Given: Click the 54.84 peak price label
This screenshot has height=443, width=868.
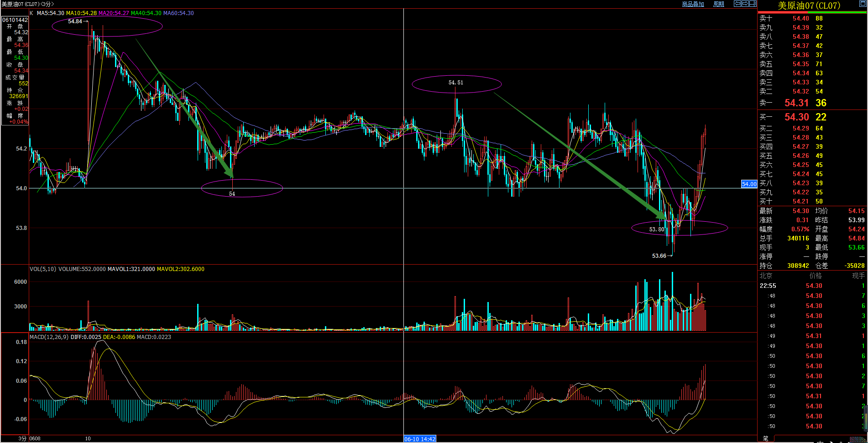Looking at the screenshot, I should 75,21.
